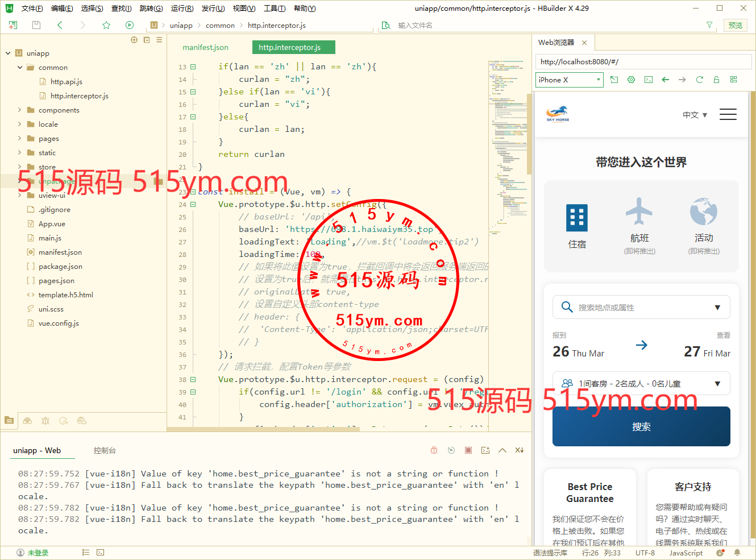The height and width of the screenshot is (560, 756).
Task: Switch to the manifest.json tab
Action: coord(205,47)
